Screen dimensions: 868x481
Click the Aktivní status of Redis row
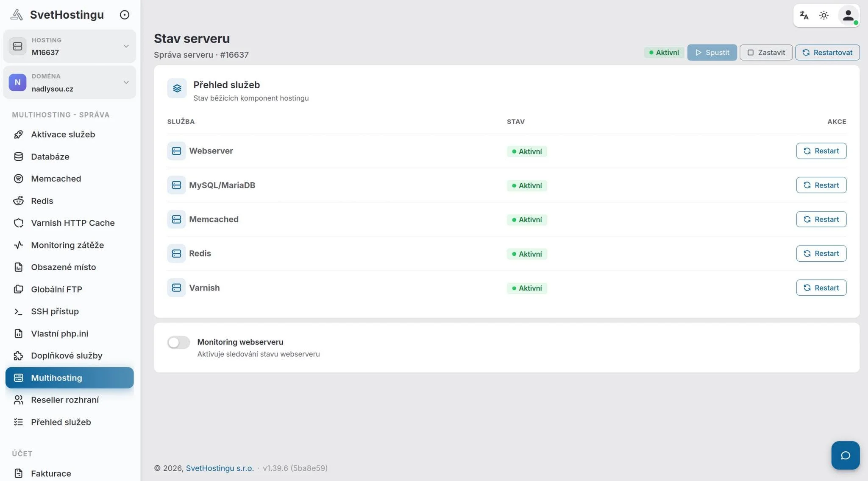(527, 254)
